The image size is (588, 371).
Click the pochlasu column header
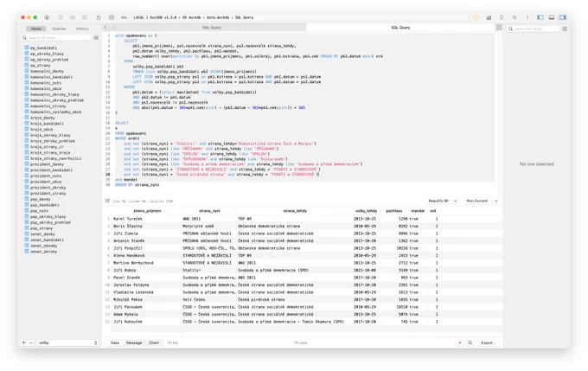393,211
